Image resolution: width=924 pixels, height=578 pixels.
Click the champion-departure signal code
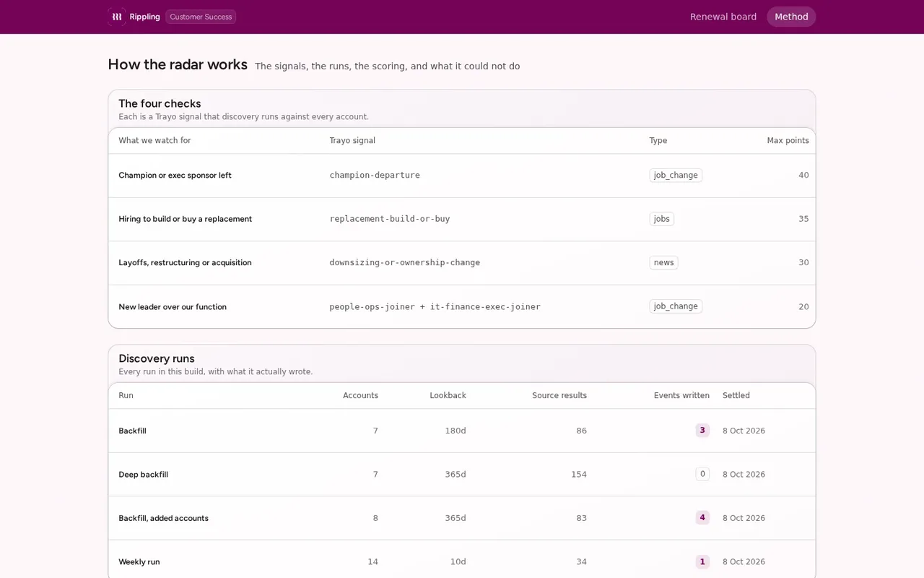(375, 176)
